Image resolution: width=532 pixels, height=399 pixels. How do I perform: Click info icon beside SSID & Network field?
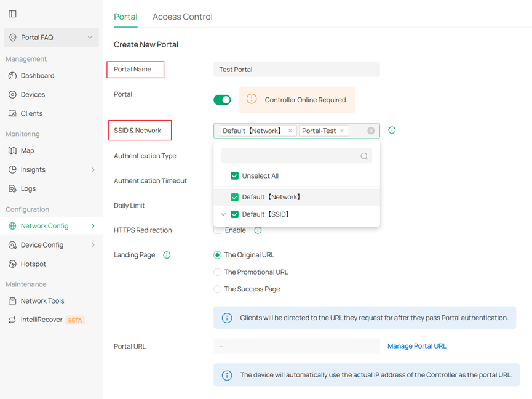[x=392, y=131]
